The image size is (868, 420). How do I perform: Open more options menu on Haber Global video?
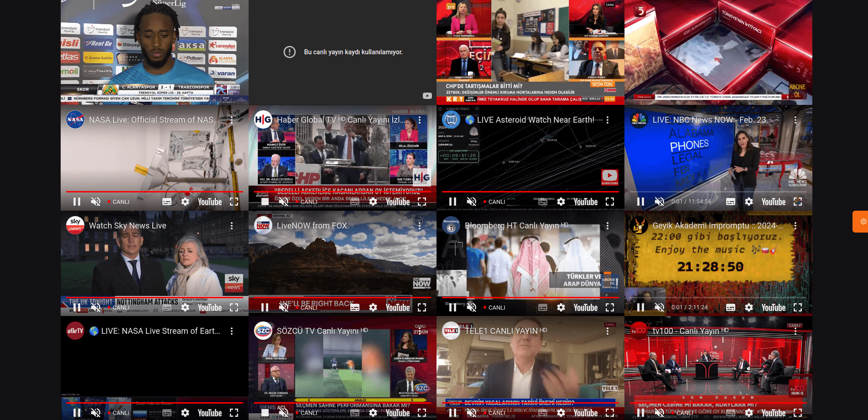click(x=420, y=120)
